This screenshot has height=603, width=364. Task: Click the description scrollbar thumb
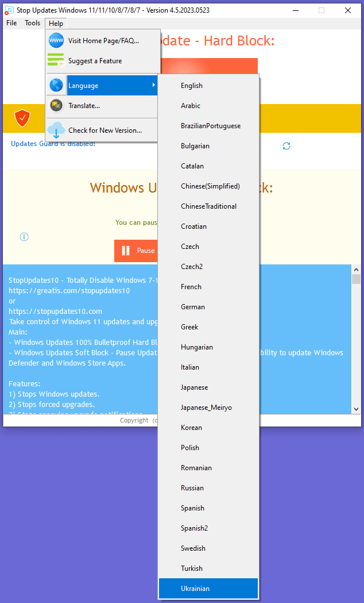(357, 279)
